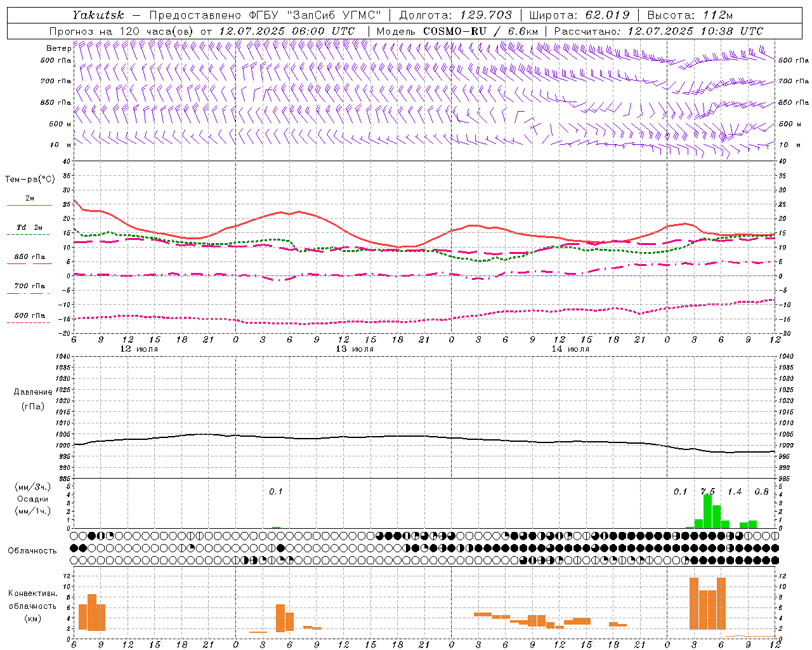The width and height of the screenshot is (812, 650).
Task: Click the "1.4" precipitation total value
Action: (x=735, y=492)
